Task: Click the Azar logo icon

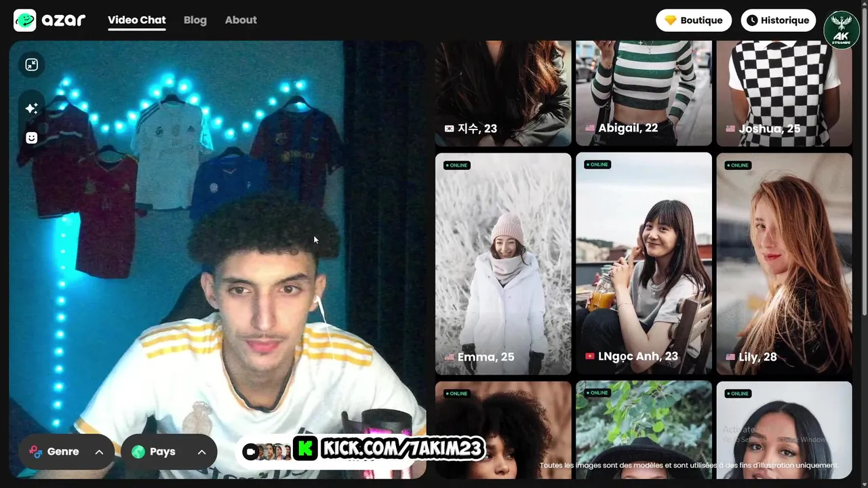Action: click(25, 20)
